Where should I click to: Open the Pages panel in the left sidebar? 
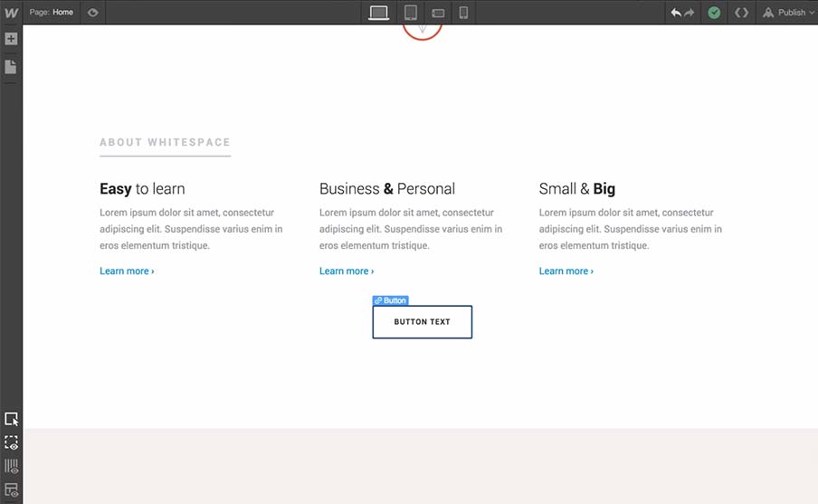[11, 67]
